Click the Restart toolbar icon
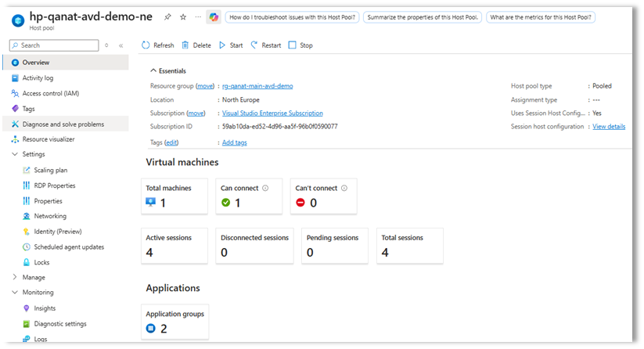Viewport: 644px width, 349px height. click(x=254, y=45)
